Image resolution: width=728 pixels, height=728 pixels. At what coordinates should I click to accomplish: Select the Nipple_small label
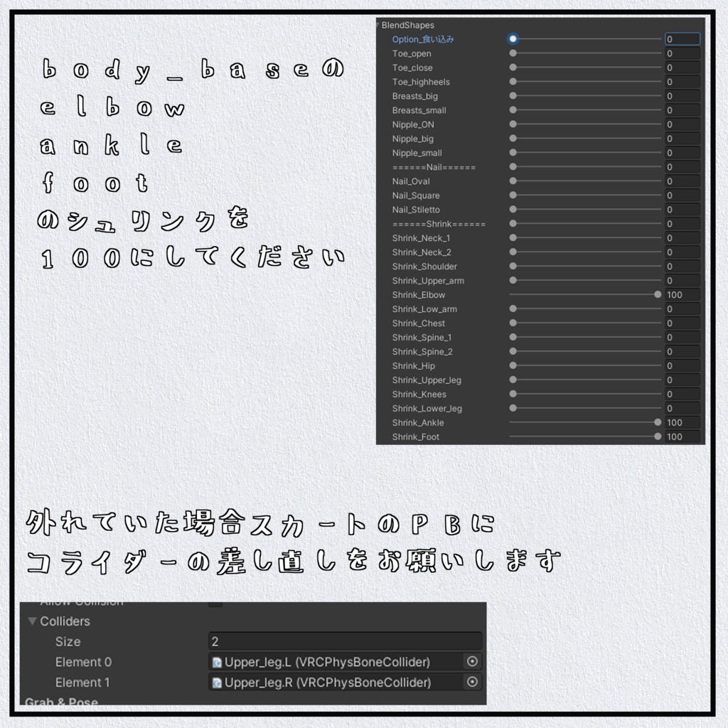click(417, 153)
